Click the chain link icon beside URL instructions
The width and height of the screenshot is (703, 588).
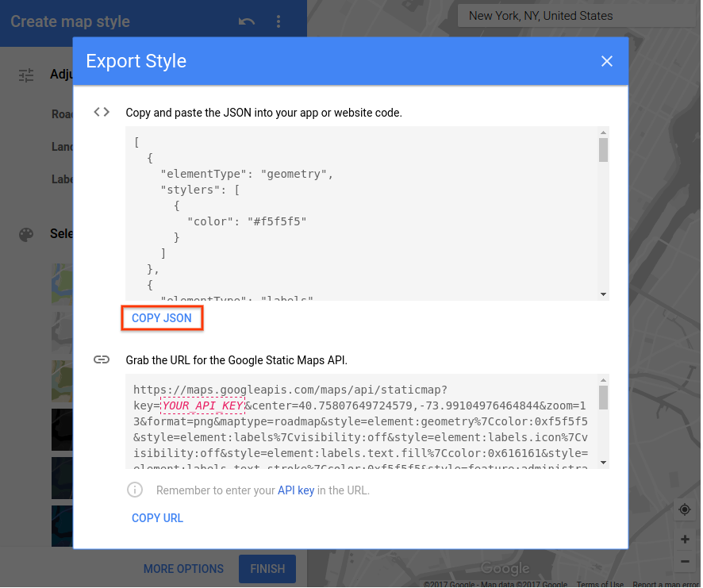point(102,359)
